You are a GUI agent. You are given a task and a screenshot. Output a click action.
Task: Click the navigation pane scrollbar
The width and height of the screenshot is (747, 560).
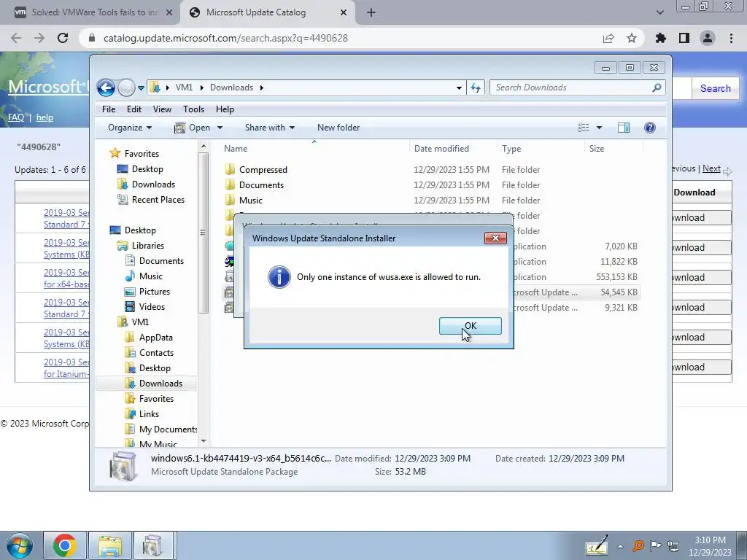[x=204, y=233]
